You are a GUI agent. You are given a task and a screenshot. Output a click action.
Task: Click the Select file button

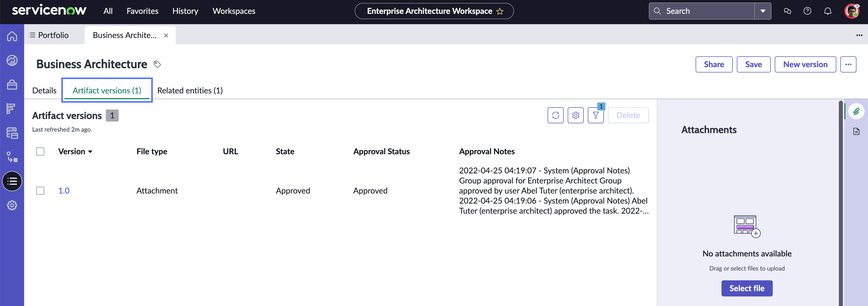tap(747, 288)
